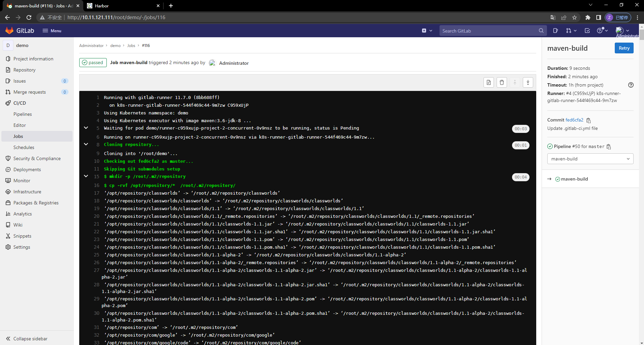644x345 pixels.
Task: Copy pipeline branch name icon
Action: (609, 147)
